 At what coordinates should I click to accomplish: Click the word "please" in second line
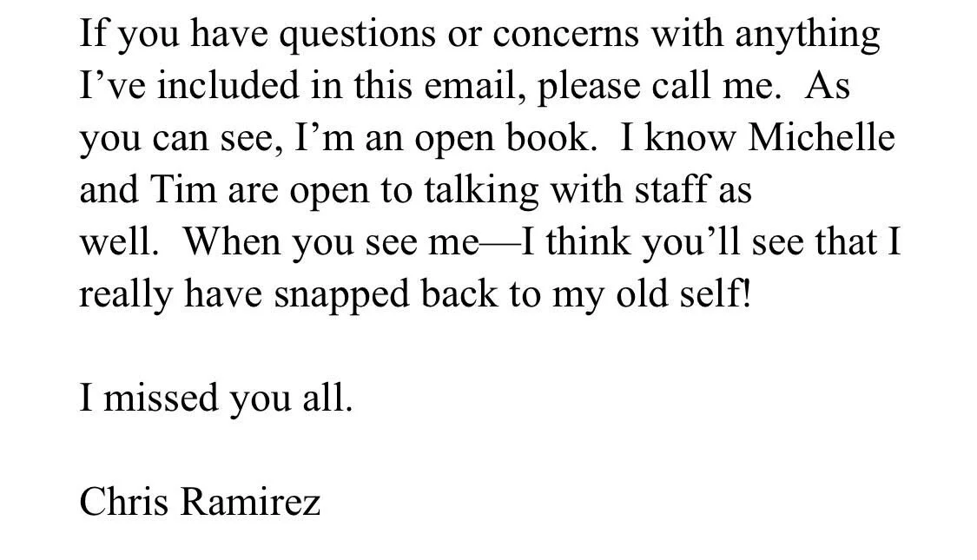click(588, 87)
